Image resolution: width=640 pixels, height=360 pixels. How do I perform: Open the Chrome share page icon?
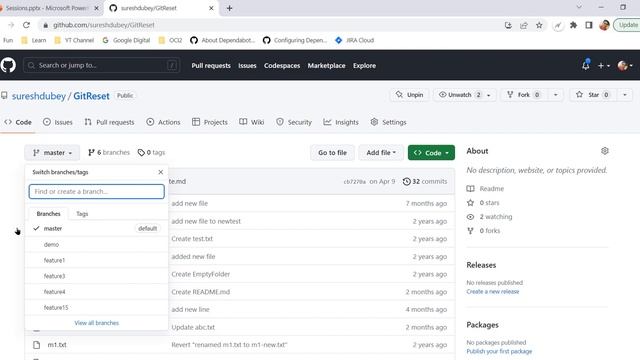(x=524, y=25)
